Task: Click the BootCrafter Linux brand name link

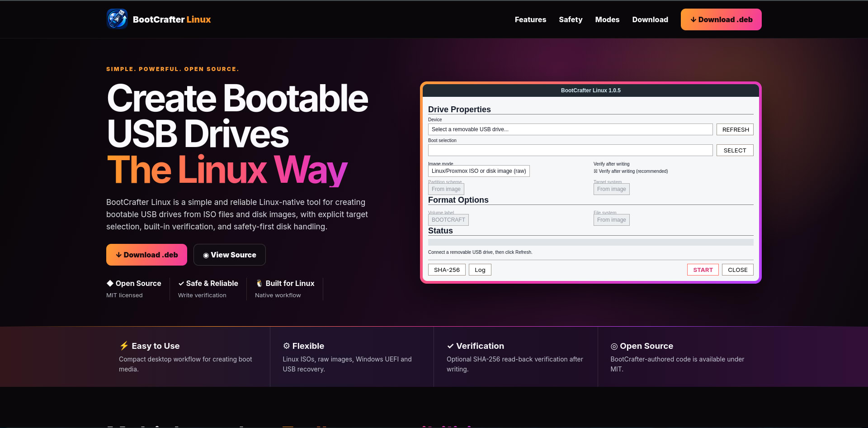Action: tap(172, 19)
